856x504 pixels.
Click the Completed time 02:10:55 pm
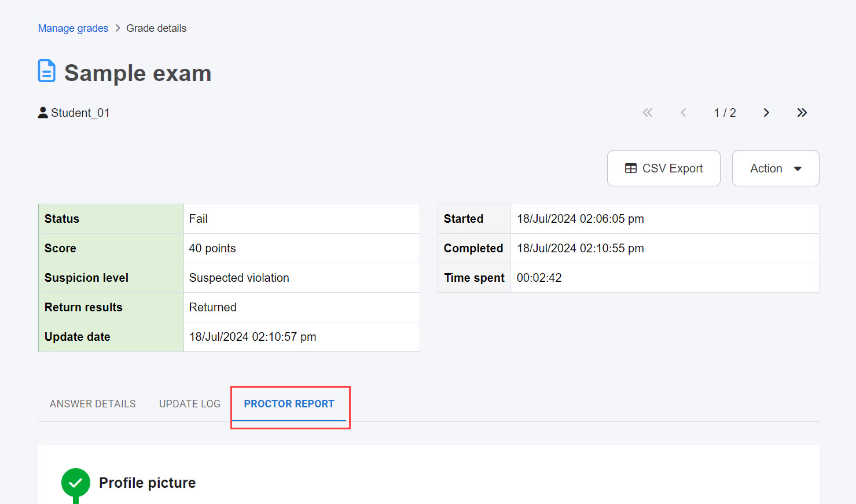pyautogui.click(x=581, y=248)
